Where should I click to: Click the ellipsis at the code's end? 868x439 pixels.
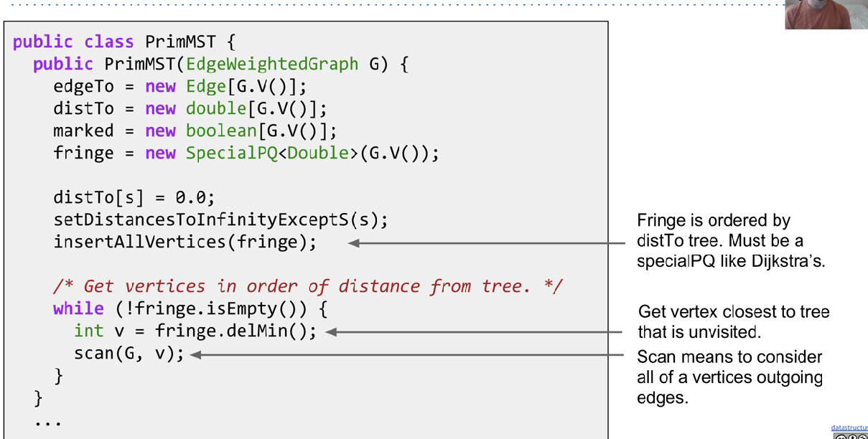[x=48, y=420]
